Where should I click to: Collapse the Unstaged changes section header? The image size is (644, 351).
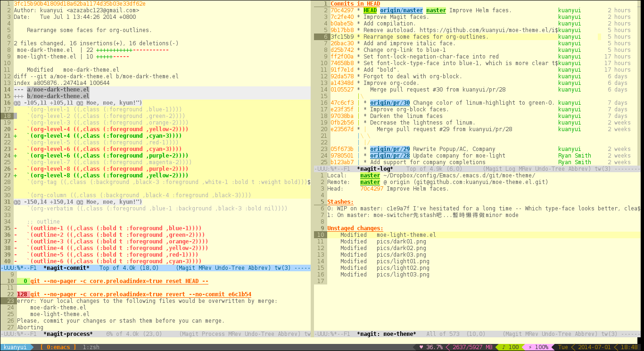(x=355, y=228)
